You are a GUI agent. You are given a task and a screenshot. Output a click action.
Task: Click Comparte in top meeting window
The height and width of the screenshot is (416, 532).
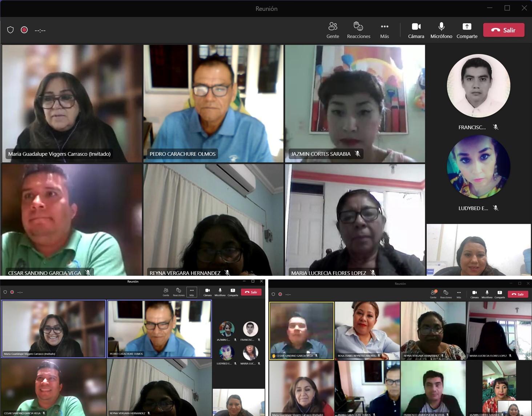[x=467, y=30]
